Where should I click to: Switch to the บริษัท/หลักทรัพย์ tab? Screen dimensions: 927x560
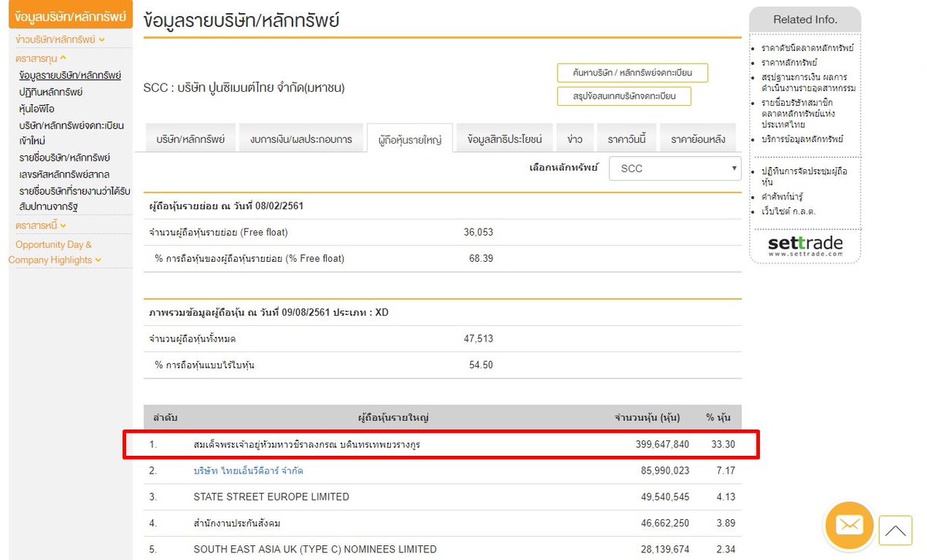pos(190,139)
